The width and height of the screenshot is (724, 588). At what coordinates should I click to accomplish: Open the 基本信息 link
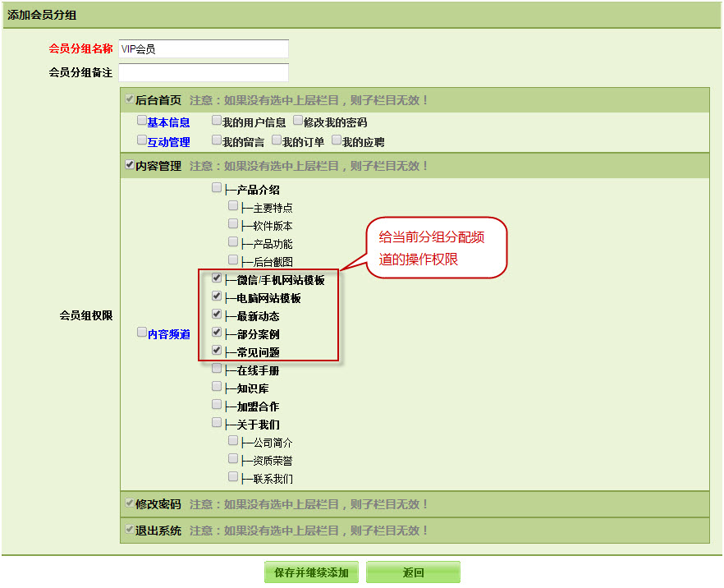[x=168, y=122]
